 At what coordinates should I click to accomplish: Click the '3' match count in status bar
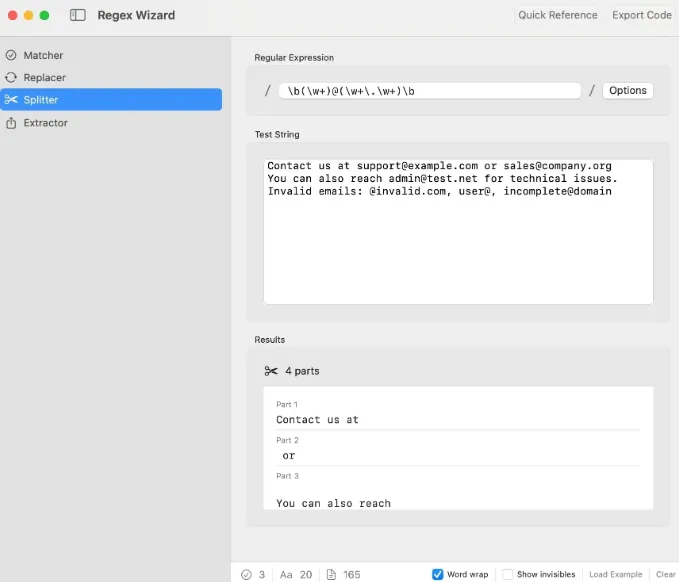pos(262,575)
